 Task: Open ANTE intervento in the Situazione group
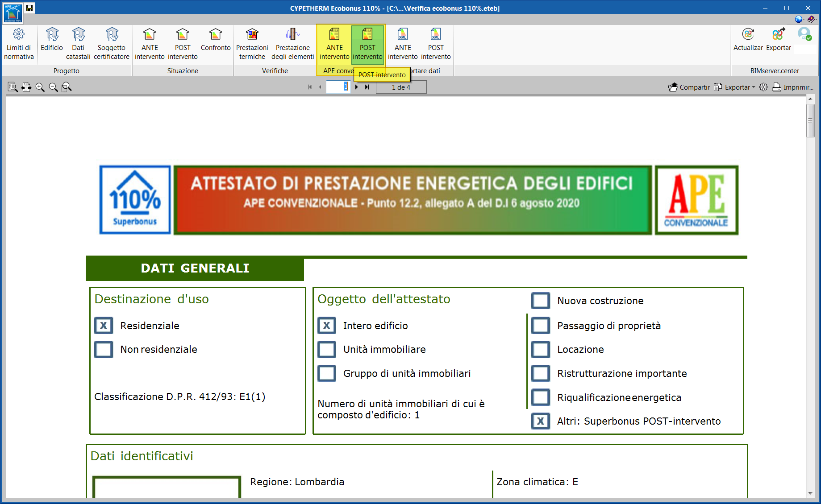coord(150,44)
